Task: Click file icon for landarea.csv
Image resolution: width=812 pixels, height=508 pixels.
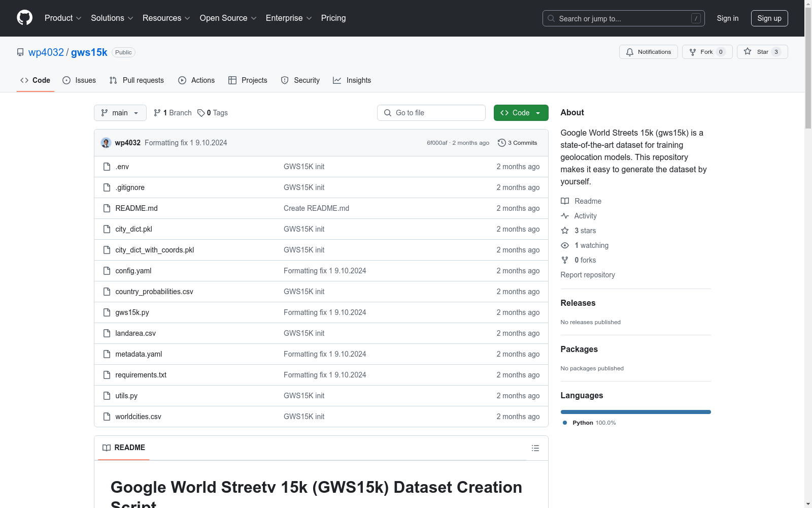Action: (107, 333)
